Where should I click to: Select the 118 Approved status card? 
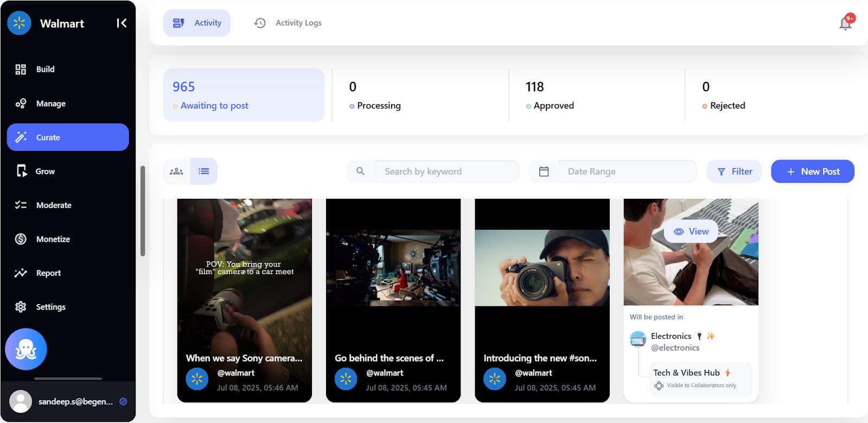[x=597, y=94]
